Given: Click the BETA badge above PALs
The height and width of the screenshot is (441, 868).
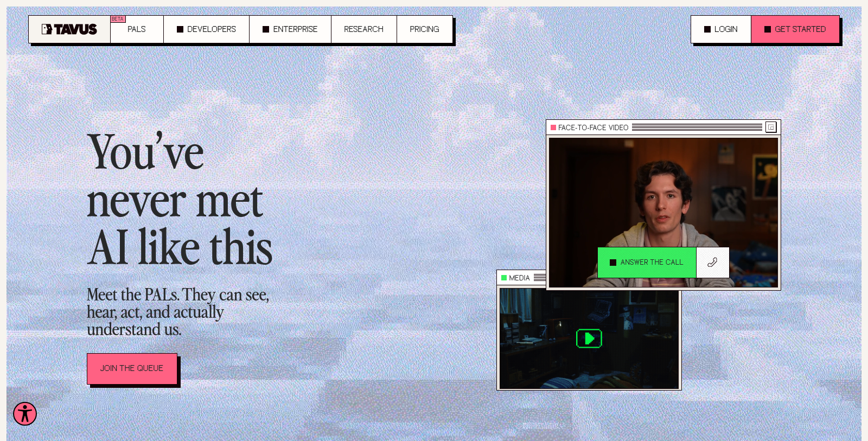Looking at the screenshot, I should click(x=118, y=19).
